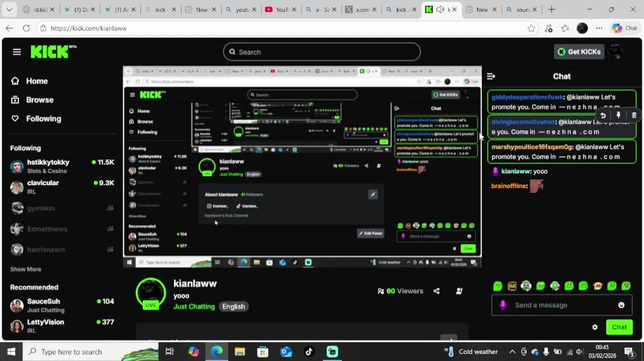Click the share icon beside viewers
The width and height of the screenshot is (644, 361).
[x=436, y=291]
